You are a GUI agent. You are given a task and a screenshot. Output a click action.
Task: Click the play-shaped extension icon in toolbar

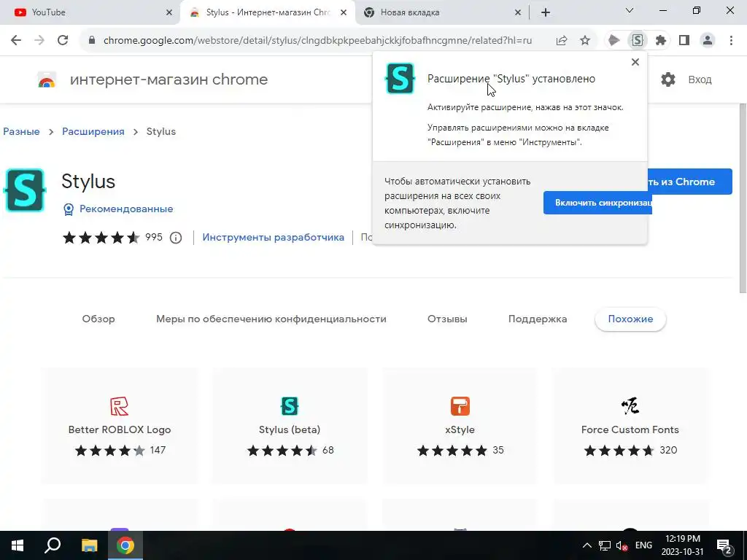[614, 41]
